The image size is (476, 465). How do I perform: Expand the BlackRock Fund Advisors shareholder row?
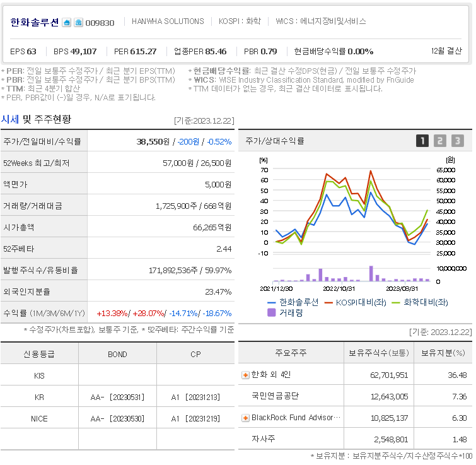pos(245,418)
